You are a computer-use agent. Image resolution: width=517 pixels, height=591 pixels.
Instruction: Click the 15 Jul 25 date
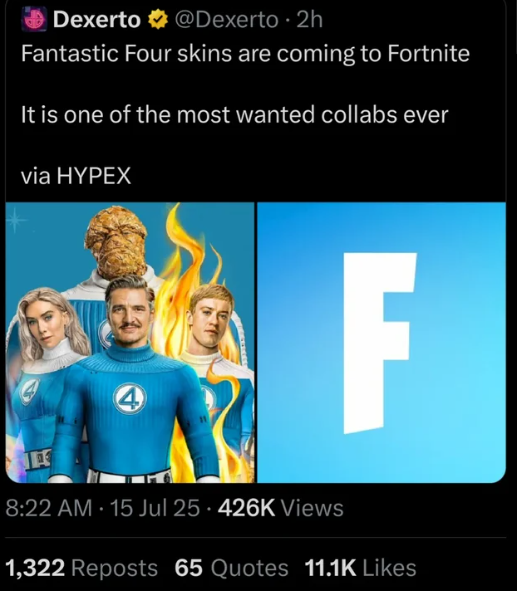(x=155, y=508)
